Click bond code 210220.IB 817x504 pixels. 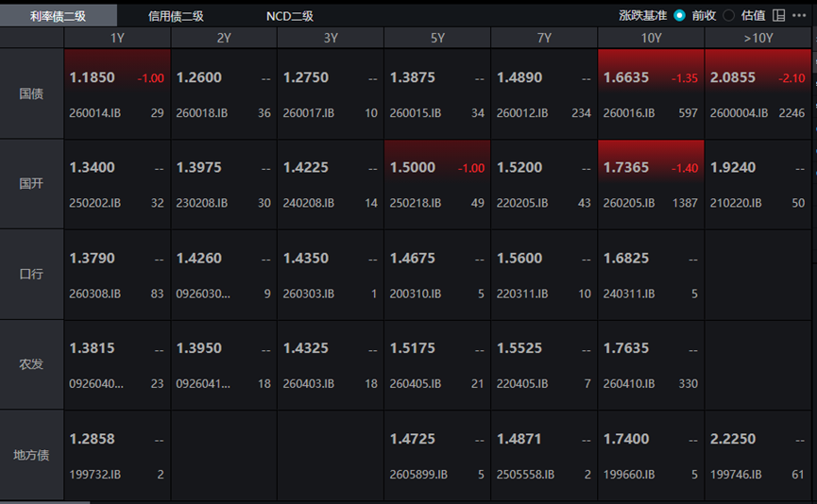pos(736,203)
